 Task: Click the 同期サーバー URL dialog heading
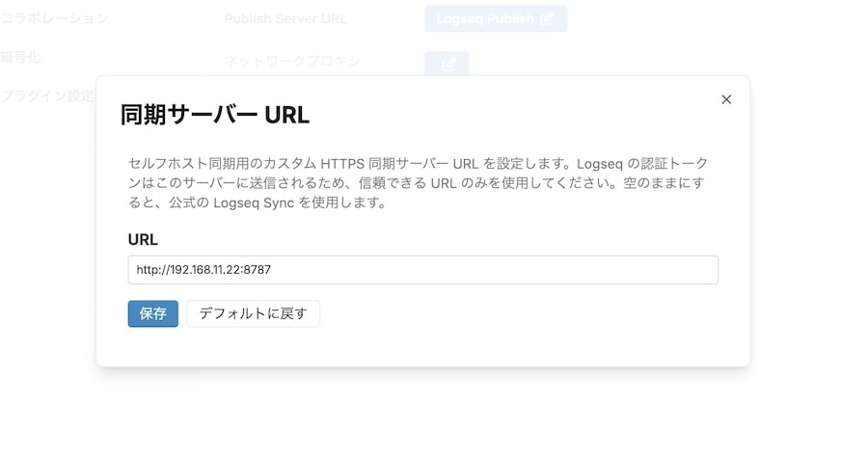(215, 115)
